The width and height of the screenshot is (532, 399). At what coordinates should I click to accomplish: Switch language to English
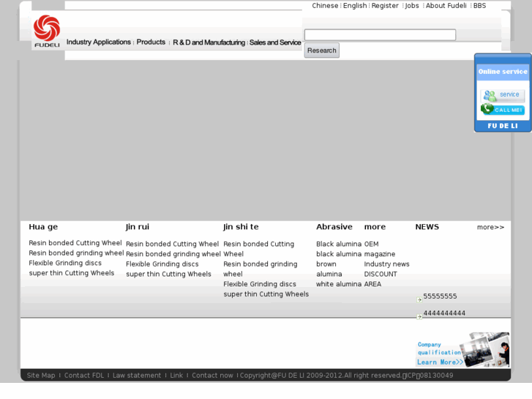[355, 6]
